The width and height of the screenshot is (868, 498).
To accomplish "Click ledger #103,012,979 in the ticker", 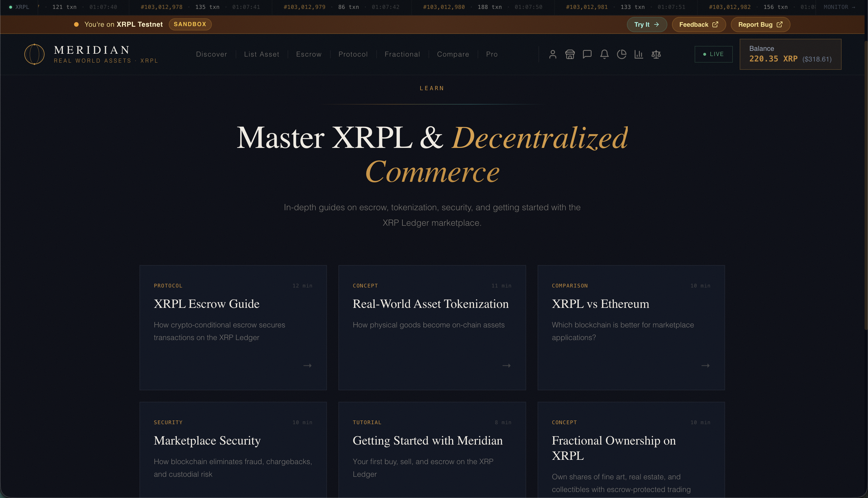I will (305, 7).
